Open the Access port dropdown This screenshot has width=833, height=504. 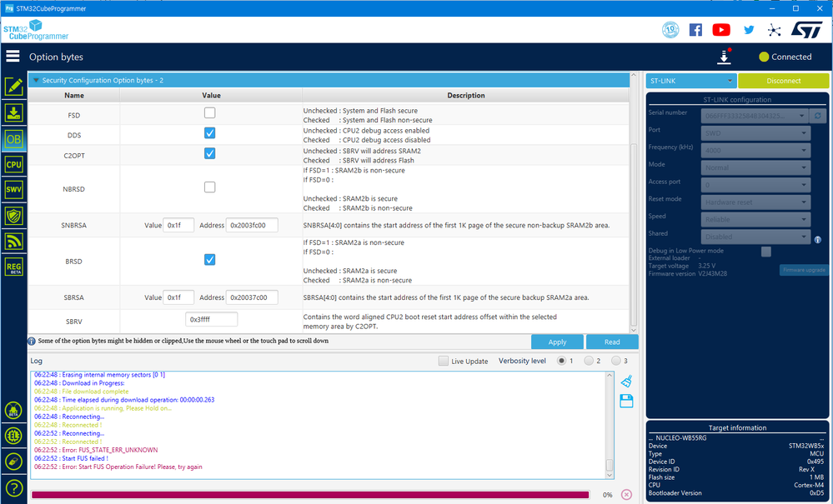coord(756,185)
